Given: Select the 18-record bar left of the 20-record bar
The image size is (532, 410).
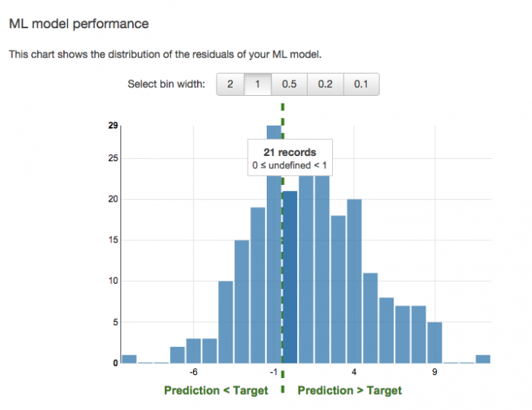Looking at the screenshot, I should click(x=338, y=289).
